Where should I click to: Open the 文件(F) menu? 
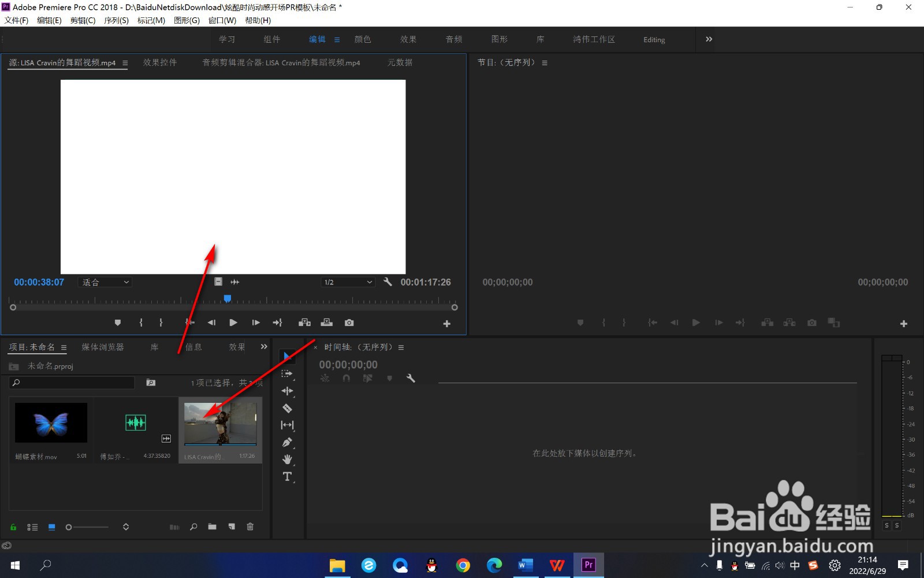click(17, 20)
